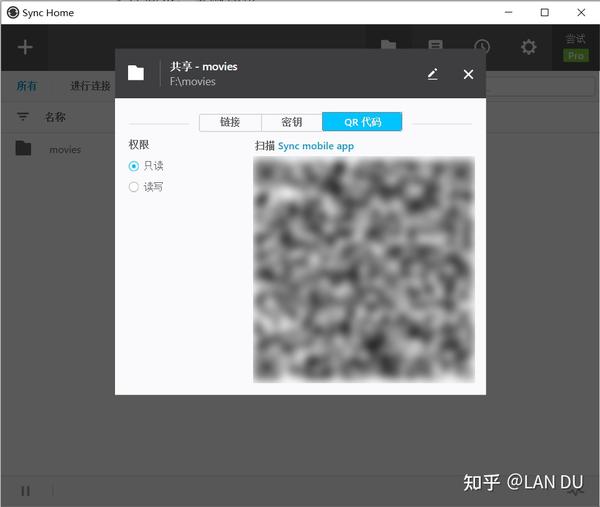Click the green Pro upgrade badge
This screenshot has width=600, height=507.
pos(576,56)
